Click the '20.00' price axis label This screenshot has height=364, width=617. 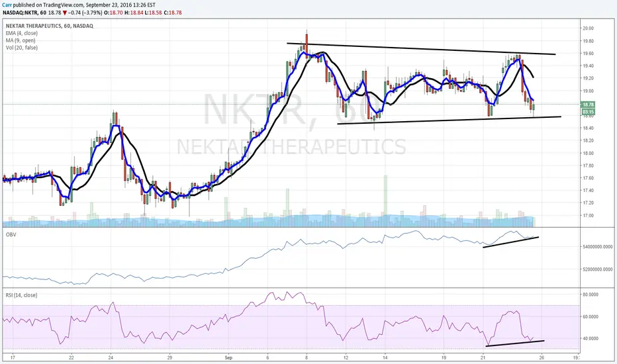[589, 28]
